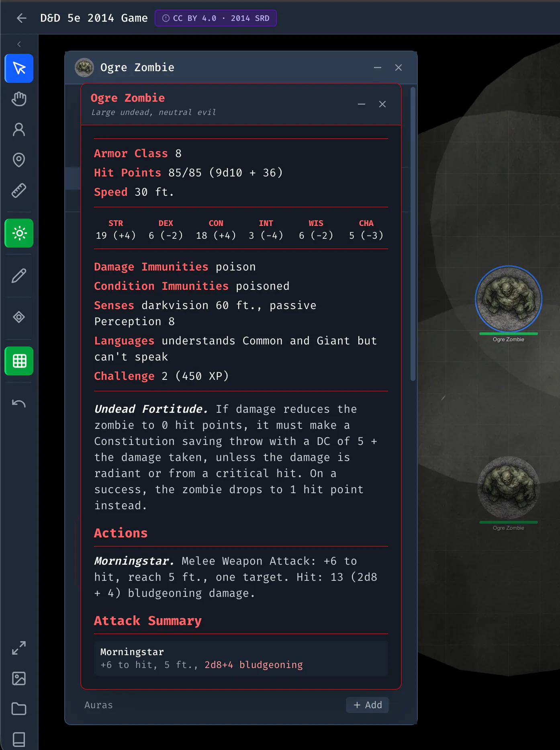
Task: Click the Morningstar action name under Actions
Action: 134,561
